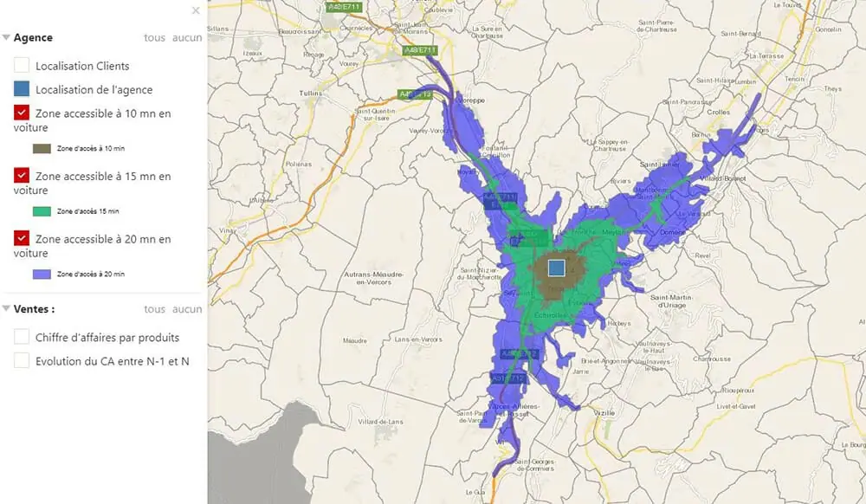866x504 pixels.
Task: Enable Chiffre d'affaires par produits
Action: (21, 337)
